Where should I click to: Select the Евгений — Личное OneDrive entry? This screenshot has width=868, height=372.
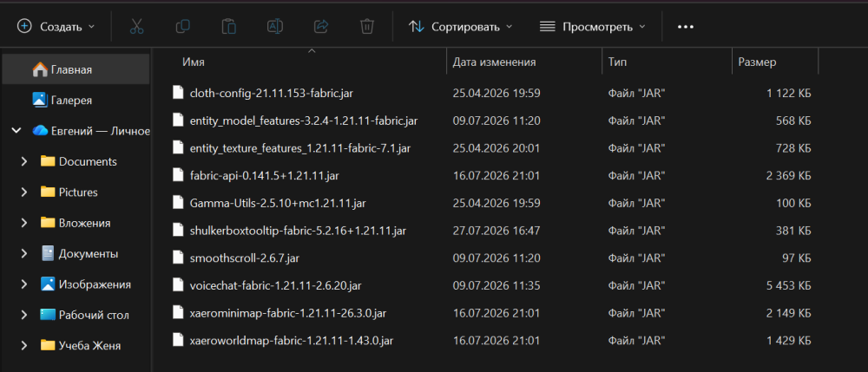coord(91,131)
